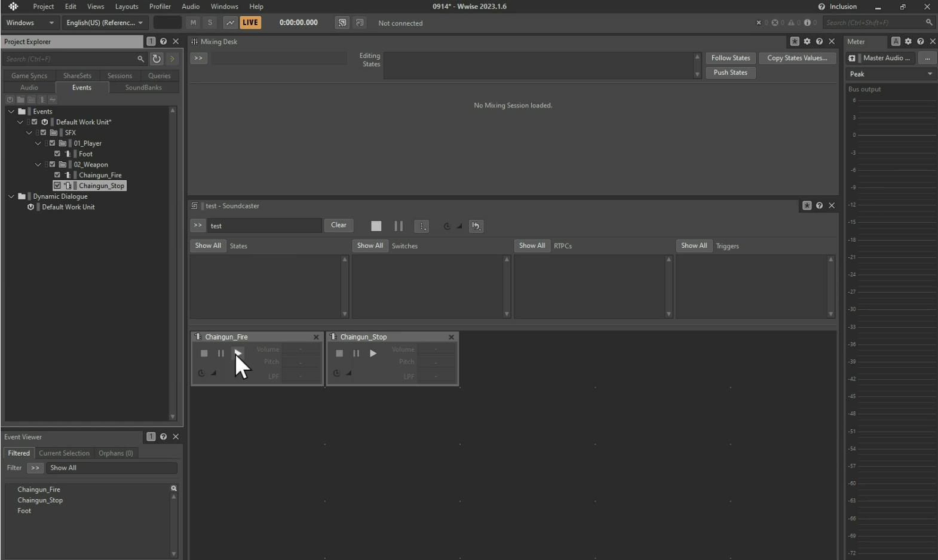This screenshot has height=560, width=938.
Task: Switch to the Current Selection tab
Action: point(64,453)
